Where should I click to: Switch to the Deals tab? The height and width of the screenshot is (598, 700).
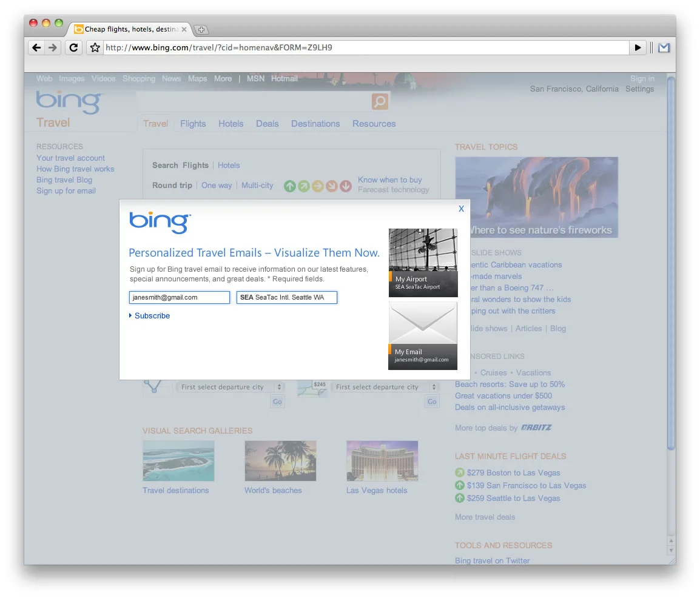[267, 124]
